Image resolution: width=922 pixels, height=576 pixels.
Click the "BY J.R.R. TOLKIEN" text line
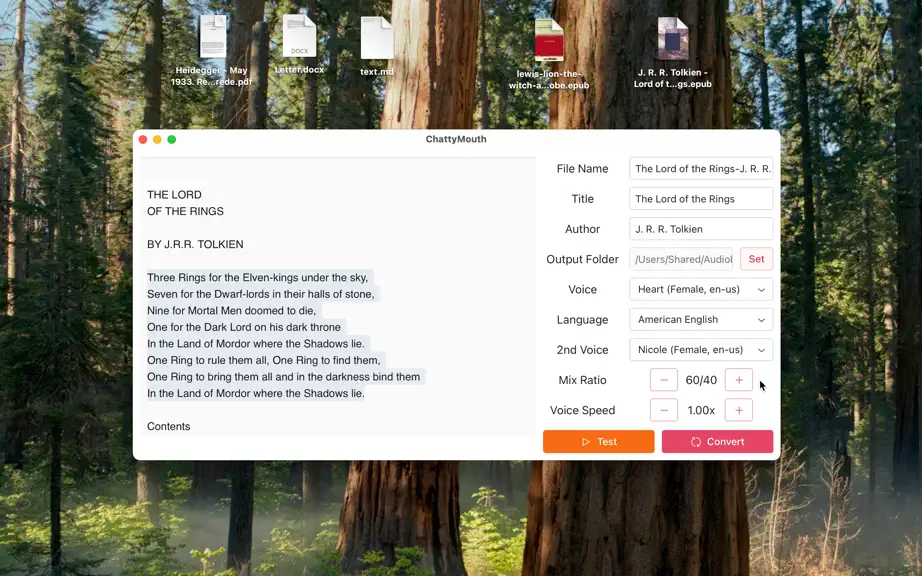(x=195, y=245)
